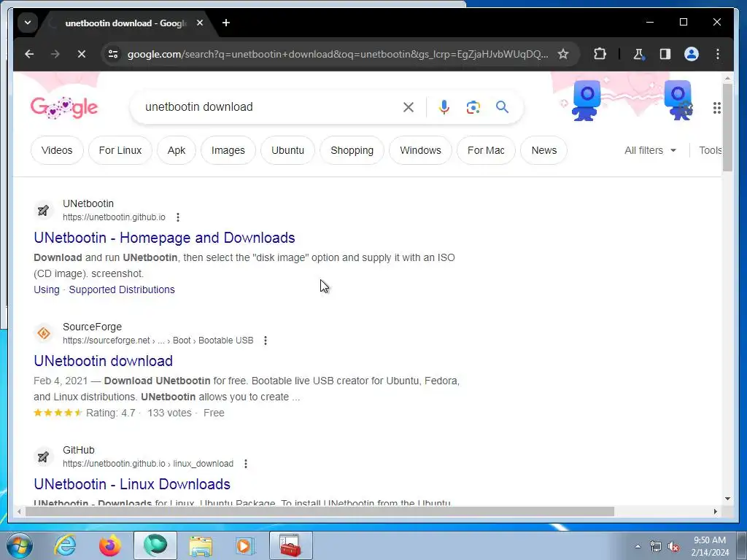Open Chrome's three-dot menu
Screen dimensions: 747x560
[x=718, y=54]
